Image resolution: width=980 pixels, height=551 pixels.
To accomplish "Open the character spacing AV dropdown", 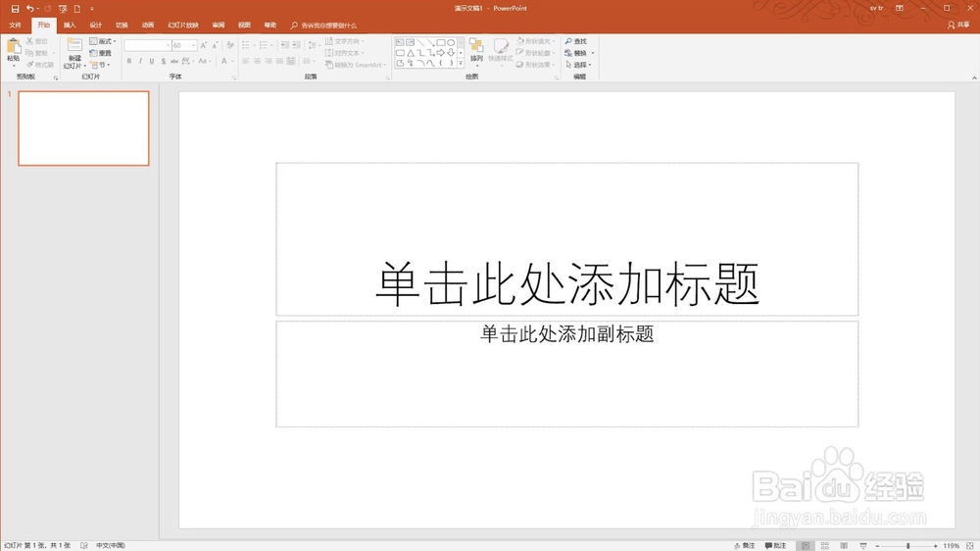I will point(187,62).
